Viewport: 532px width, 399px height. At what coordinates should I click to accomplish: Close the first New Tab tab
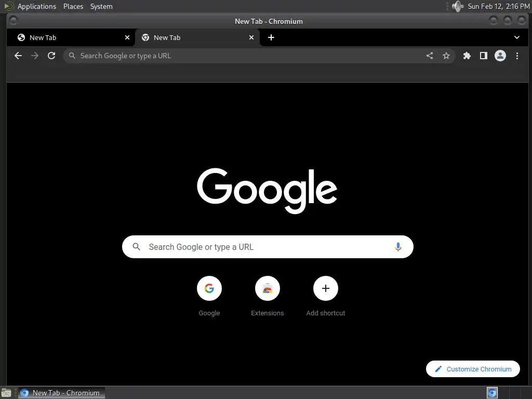[x=127, y=37]
